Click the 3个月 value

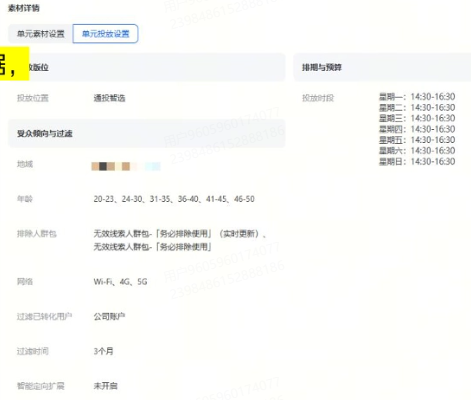(x=103, y=351)
